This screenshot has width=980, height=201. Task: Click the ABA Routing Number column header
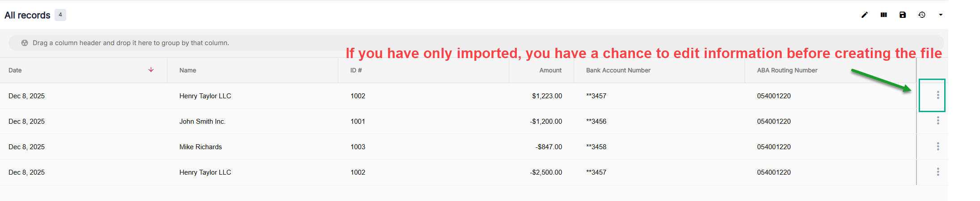click(787, 70)
